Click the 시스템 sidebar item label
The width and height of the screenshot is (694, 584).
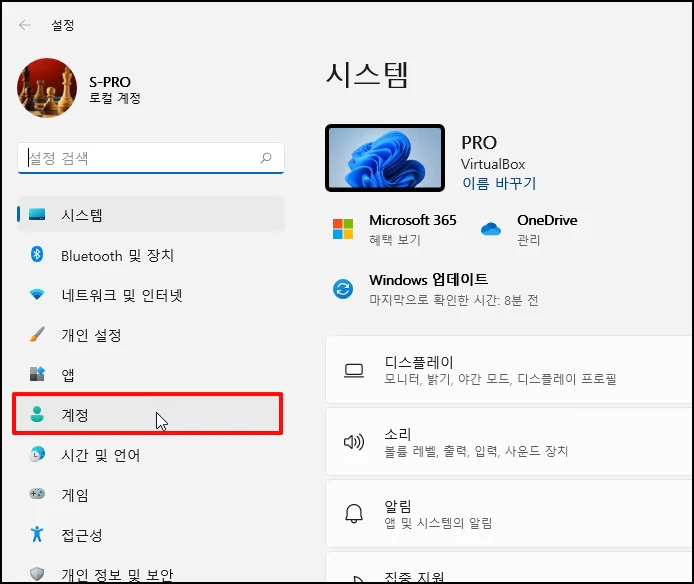click(82, 215)
